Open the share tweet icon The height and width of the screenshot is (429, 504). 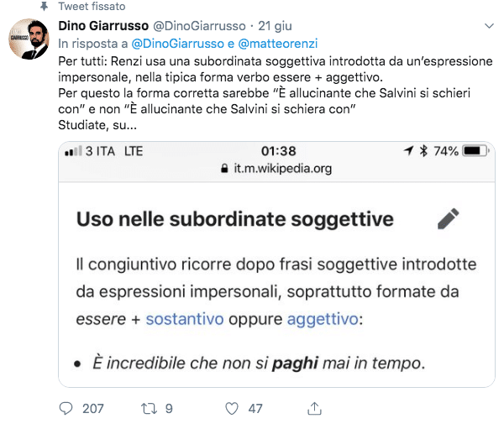[314, 408]
